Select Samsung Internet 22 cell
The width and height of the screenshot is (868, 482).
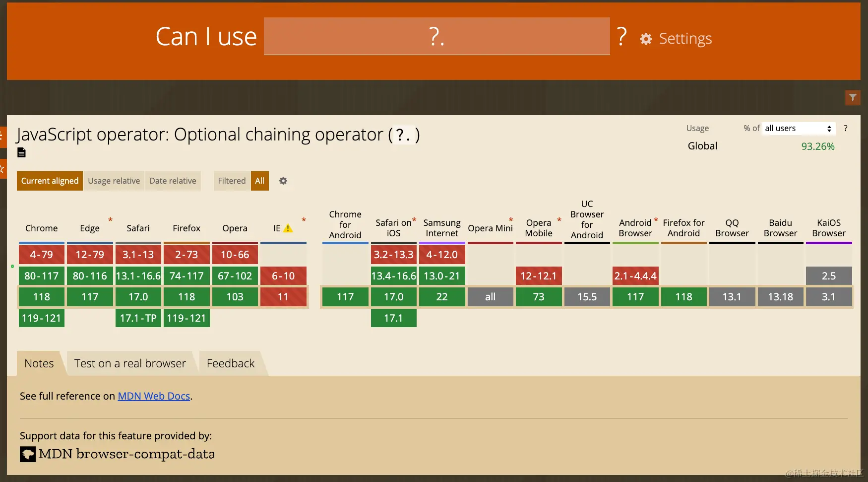442,297
